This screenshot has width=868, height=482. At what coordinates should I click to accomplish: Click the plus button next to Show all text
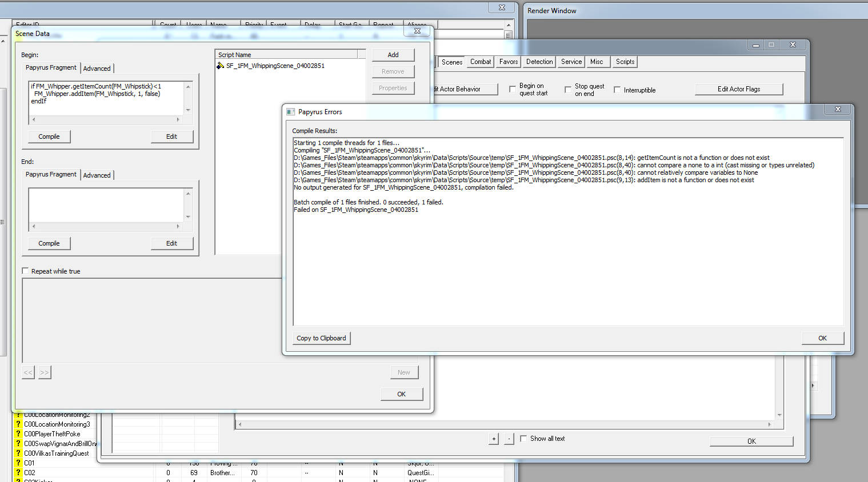[494, 439]
